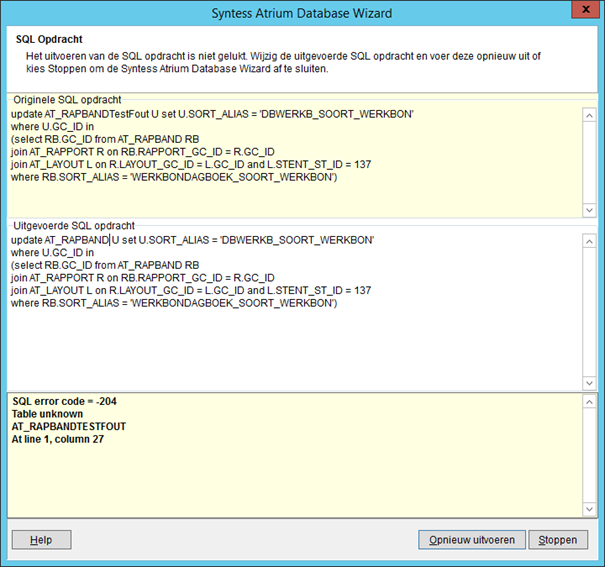Screen dimensions: 605x567
Task: Click 'L.STENT_ST_ID = 137' line in executed SQL
Action: tap(191, 290)
